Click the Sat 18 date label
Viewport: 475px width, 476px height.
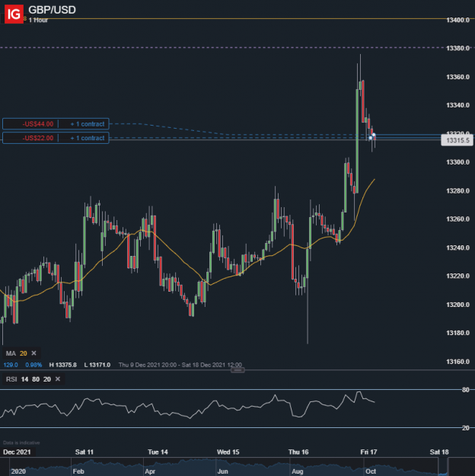pyautogui.click(x=439, y=452)
